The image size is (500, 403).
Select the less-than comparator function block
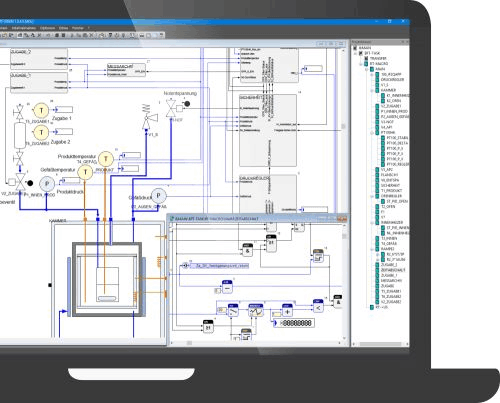tap(318, 306)
